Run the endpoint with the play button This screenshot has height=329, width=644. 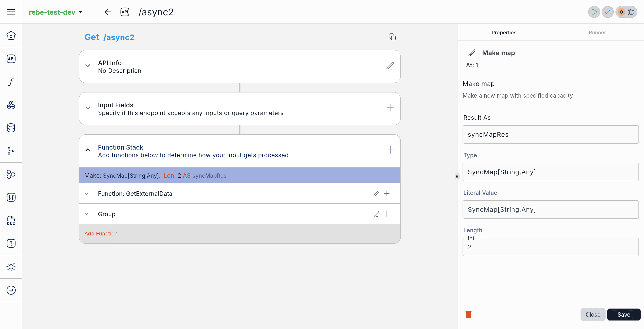coord(594,12)
